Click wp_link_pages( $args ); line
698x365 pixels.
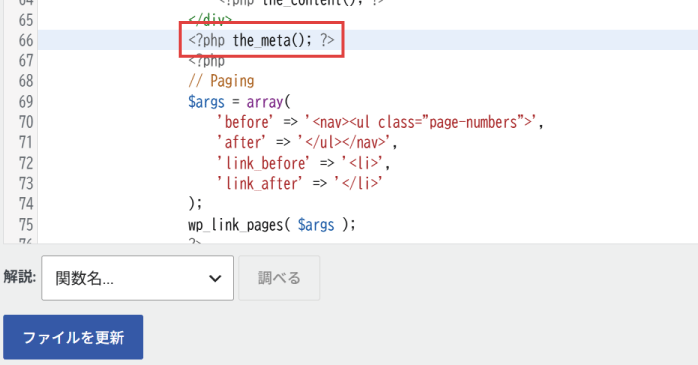click(x=272, y=224)
